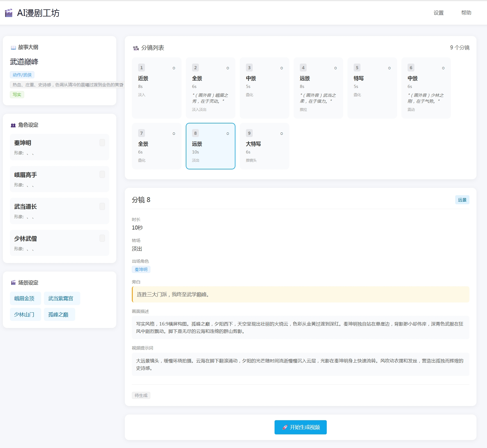Open 设置 in the top bar
The height and width of the screenshot is (448, 487).
pos(438,13)
